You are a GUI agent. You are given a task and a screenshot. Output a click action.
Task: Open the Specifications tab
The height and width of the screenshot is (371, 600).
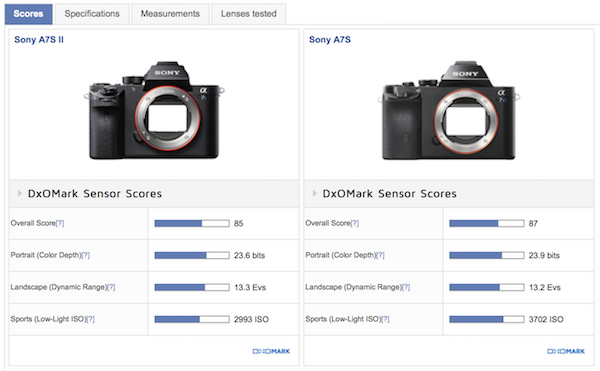point(92,14)
